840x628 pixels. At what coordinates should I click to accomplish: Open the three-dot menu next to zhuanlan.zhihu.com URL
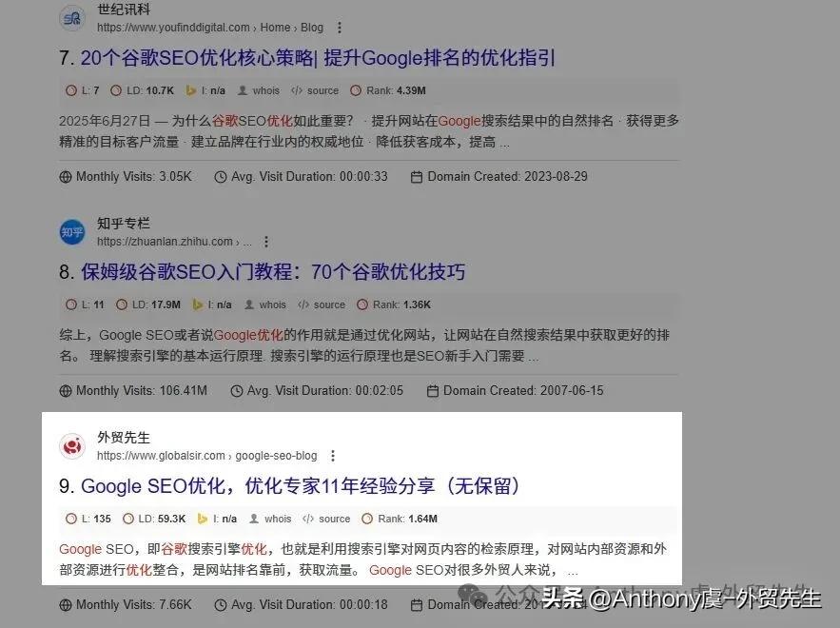point(265,241)
